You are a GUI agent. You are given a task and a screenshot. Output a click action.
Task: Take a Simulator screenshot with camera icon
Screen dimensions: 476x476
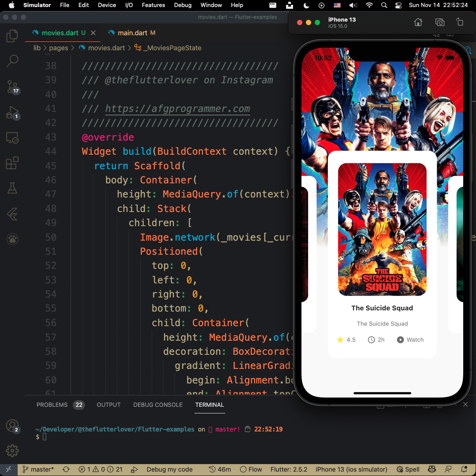[439, 22]
